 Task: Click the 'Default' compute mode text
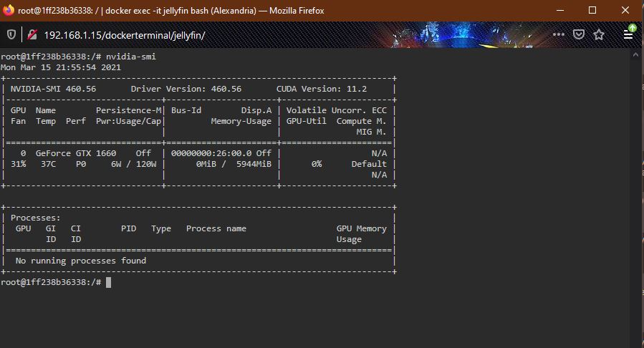(x=369, y=164)
